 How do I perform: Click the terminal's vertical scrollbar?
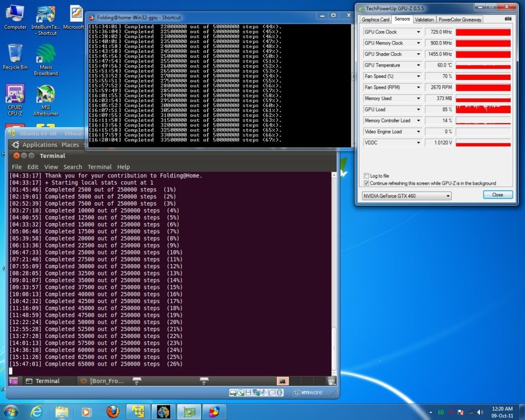(x=334, y=274)
